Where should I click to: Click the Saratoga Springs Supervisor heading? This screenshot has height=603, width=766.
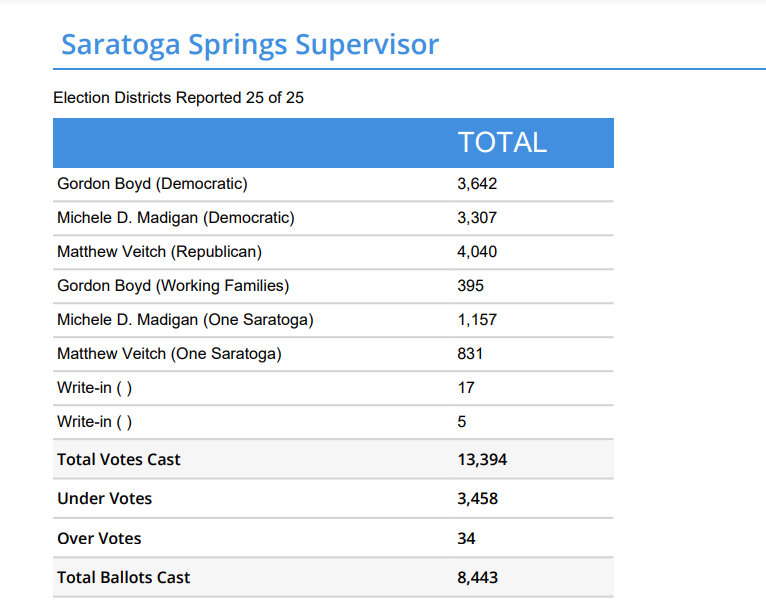tap(250, 45)
